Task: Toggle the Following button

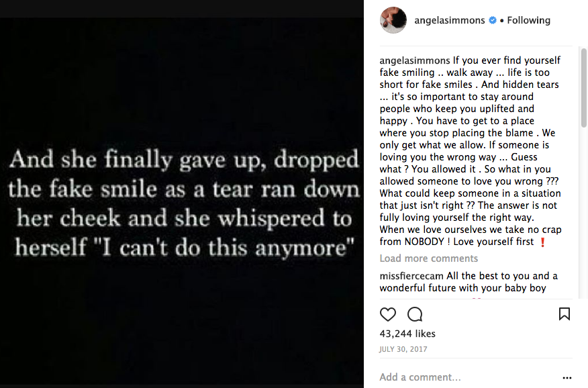Action: click(x=528, y=20)
